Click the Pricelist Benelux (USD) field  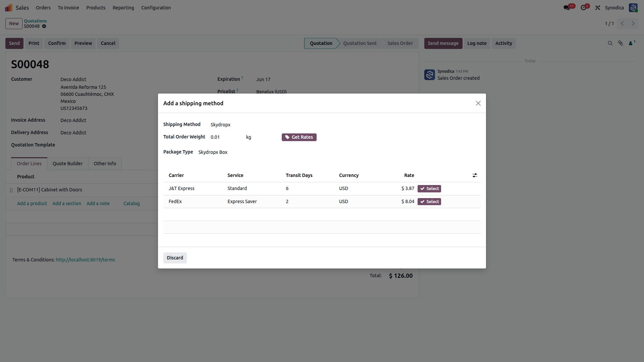tap(271, 92)
